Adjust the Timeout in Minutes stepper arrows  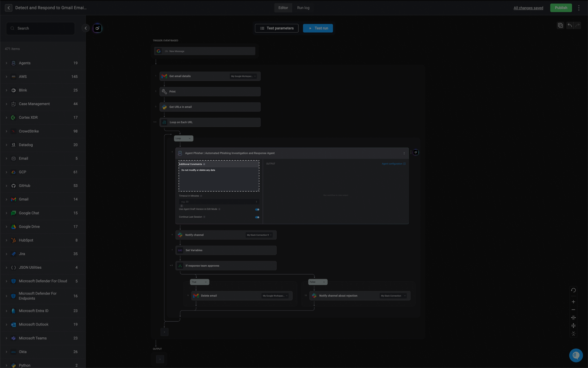[x=257, y=202]
